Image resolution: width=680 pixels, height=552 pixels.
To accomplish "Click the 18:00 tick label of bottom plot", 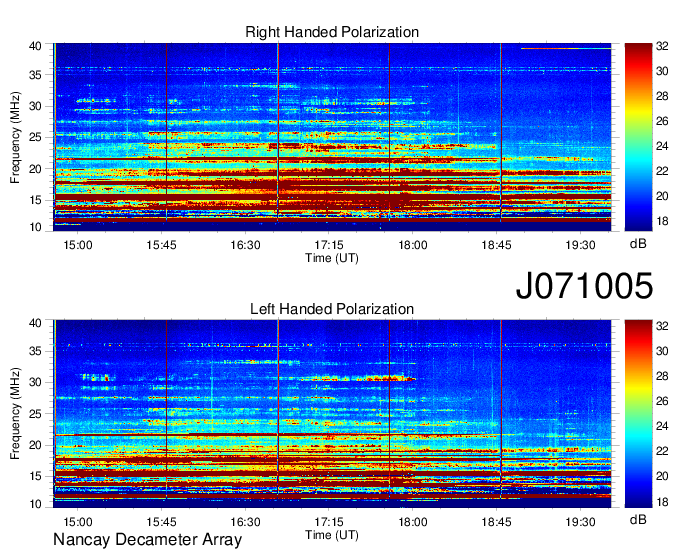I will pos(412,522).
